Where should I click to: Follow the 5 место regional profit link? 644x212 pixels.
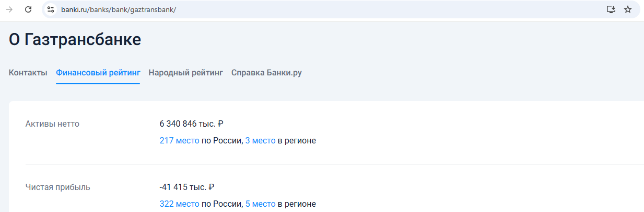[260, 203]
